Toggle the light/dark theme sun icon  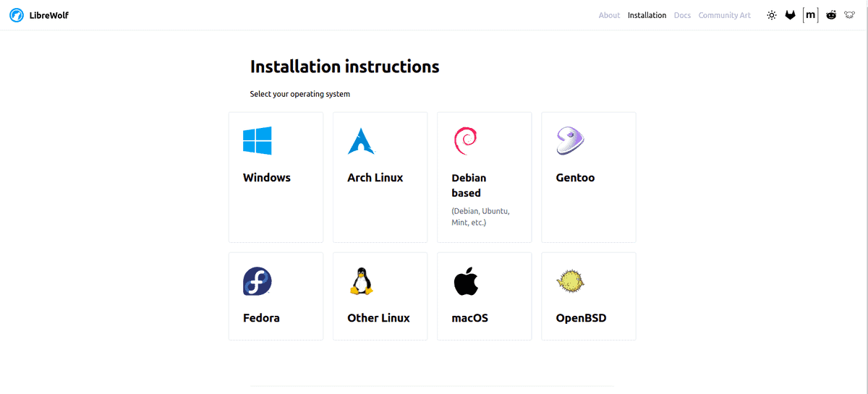772,15
